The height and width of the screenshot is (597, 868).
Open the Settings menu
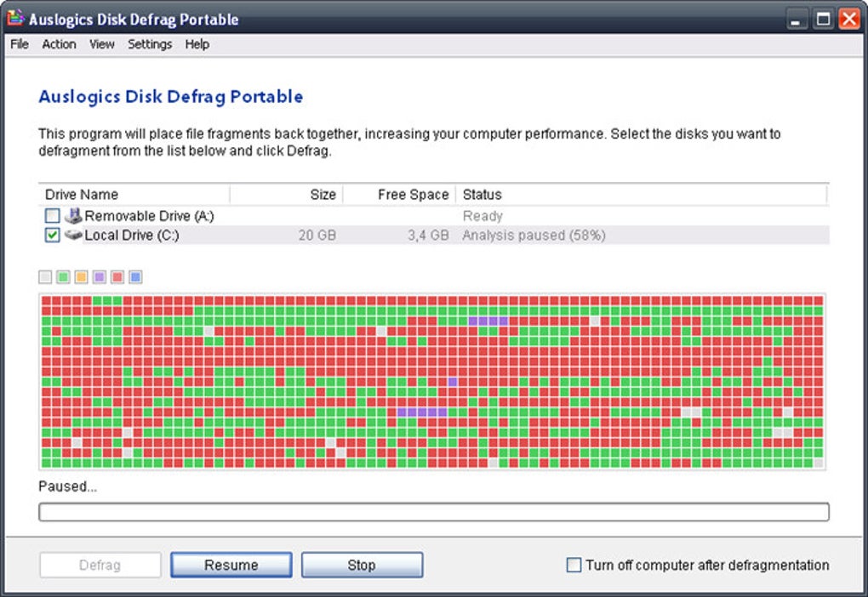tap(150, 44)
